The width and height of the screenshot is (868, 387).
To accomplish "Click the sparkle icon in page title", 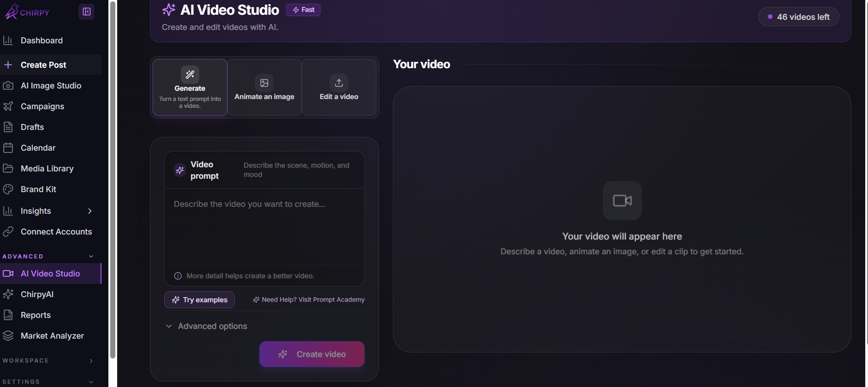I will pyautogui.click(x=169, y=10).
